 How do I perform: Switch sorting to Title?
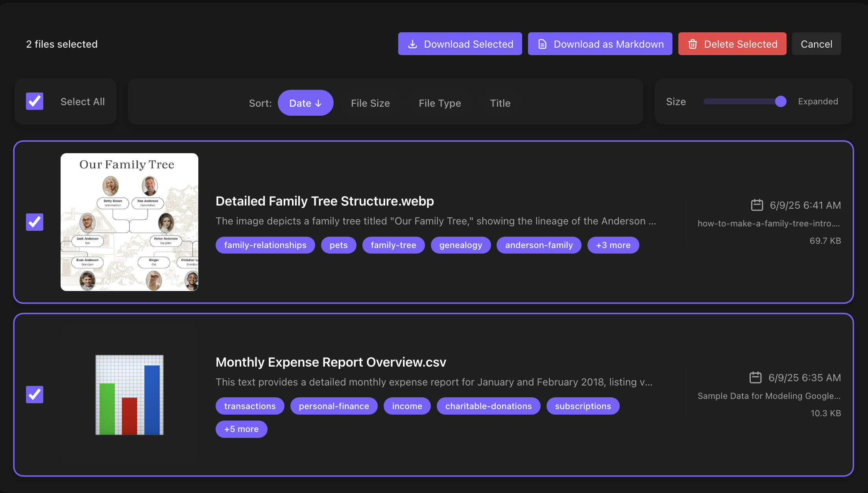click(x=500, y=103)
